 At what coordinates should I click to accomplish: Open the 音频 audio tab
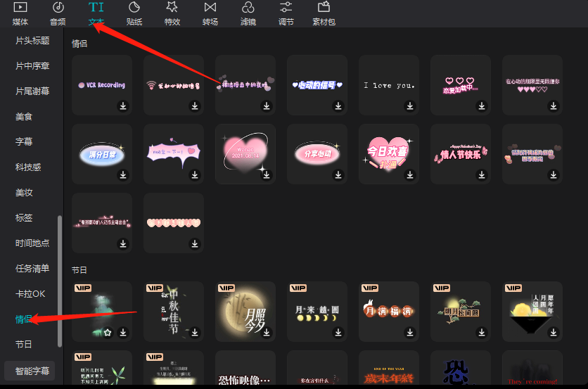point(58,13)
